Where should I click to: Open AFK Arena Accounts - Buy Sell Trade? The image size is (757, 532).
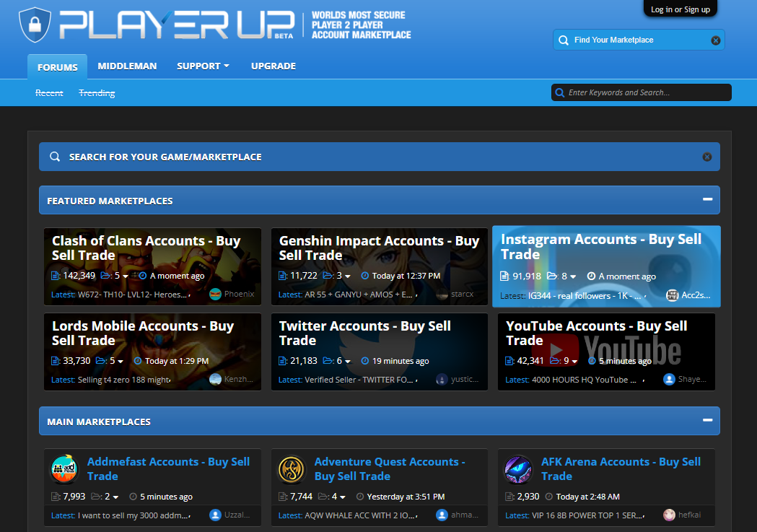[621, 468]
